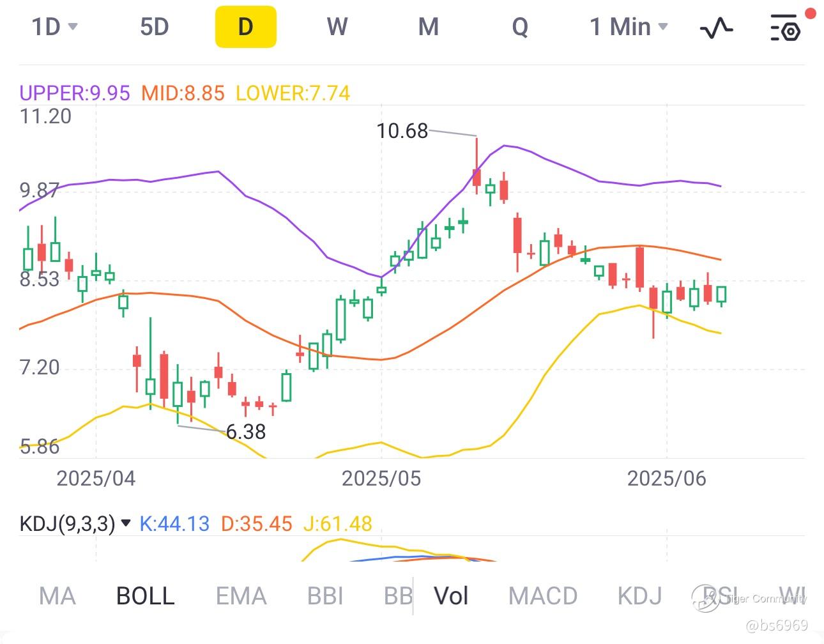Select the MA indicator
This screenshot has width=824, height=644.
point(57,596)
